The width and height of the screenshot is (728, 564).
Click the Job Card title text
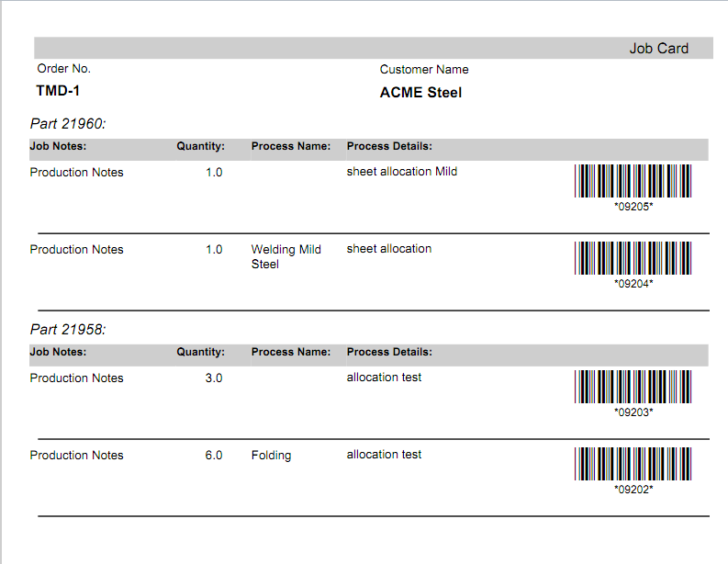(x=658, y=49)
